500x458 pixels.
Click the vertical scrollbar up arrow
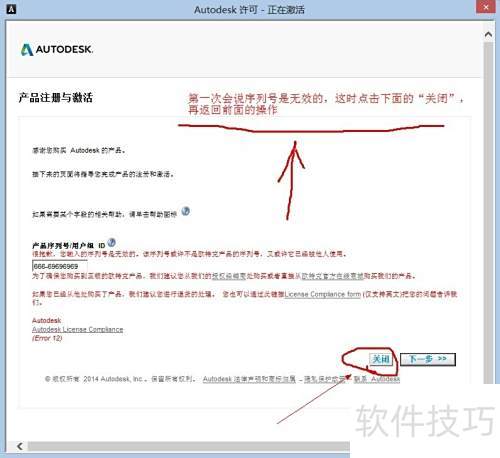pyautogui.click(x=488, y=34)
